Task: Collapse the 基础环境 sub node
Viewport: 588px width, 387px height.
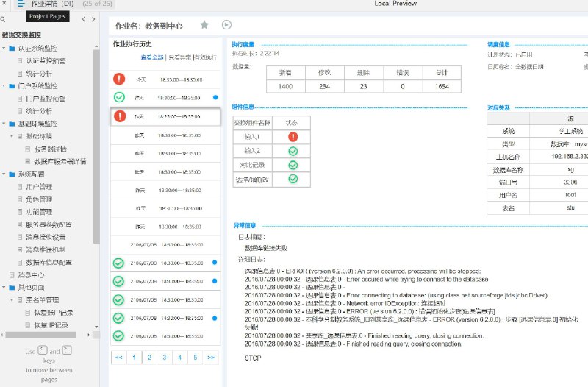Action: pos(12,136)
